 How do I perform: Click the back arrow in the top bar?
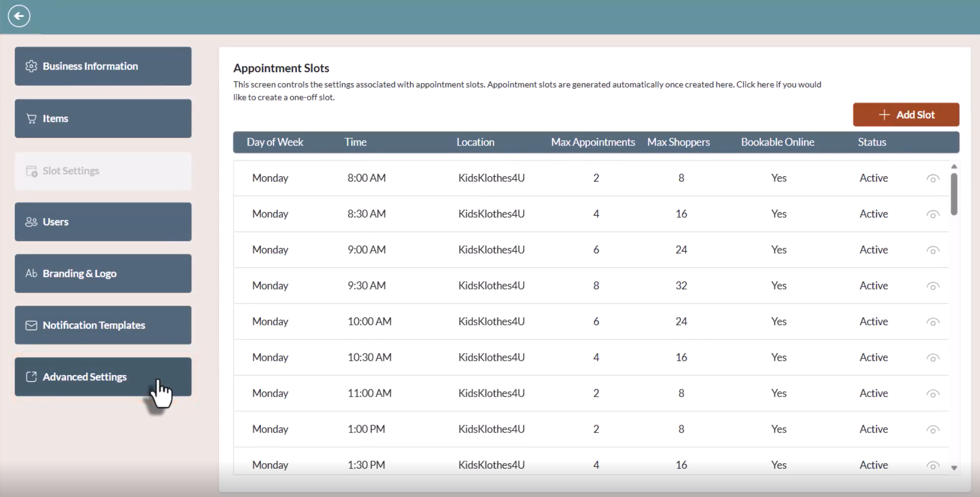pyautogui.click(x=19, y=16)
